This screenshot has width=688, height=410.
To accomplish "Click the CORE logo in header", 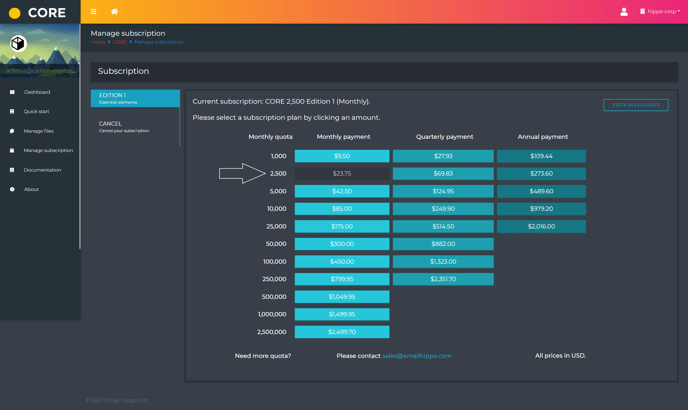I will (x=37, y=13).
